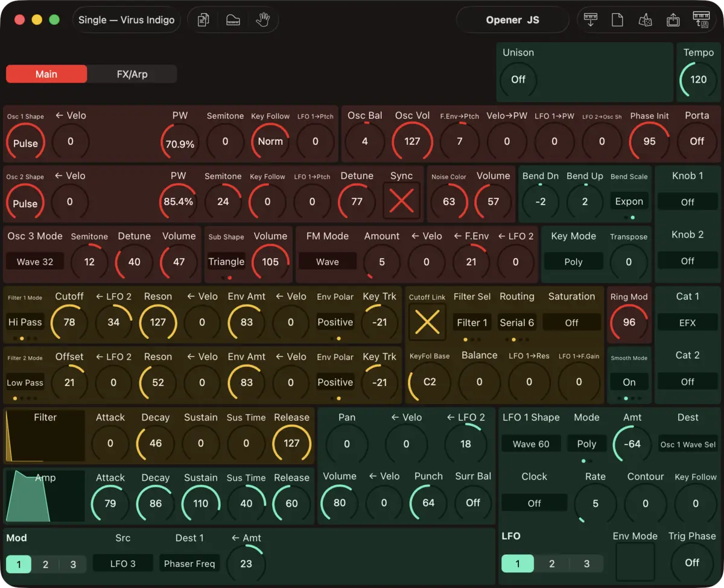Click the Filter 1 Cutoff knob
The height and width of the screenshot is (588, 724).
69,322
